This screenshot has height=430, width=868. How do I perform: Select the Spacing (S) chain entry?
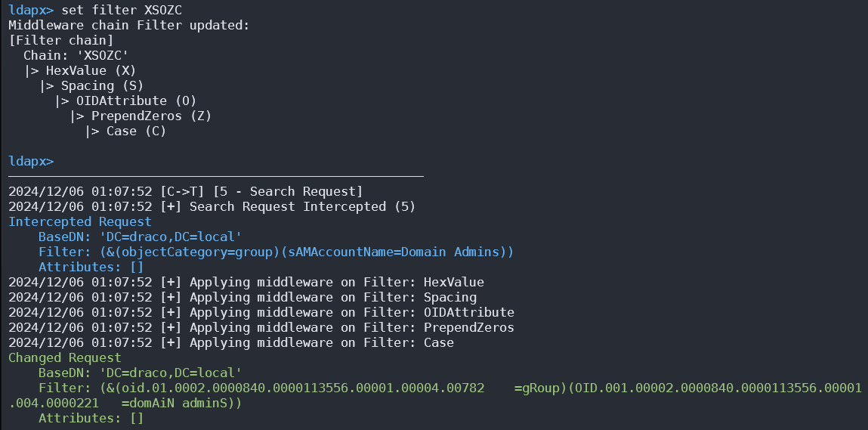coord(102,85)
